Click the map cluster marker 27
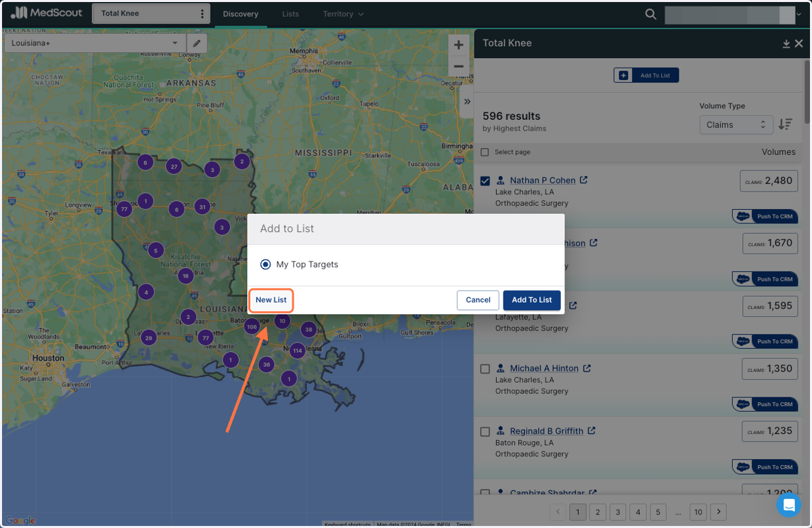 [x=174, y=167]
